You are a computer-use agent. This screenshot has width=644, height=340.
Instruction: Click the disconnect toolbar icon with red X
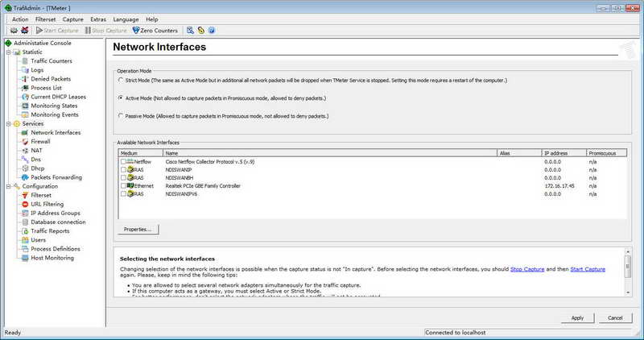pos(25,31)
